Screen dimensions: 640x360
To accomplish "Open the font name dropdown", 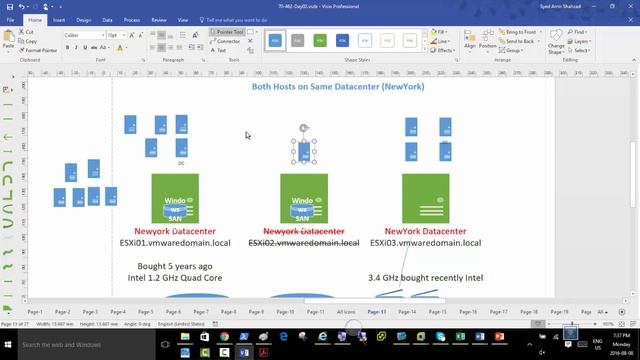I will 103,36.
